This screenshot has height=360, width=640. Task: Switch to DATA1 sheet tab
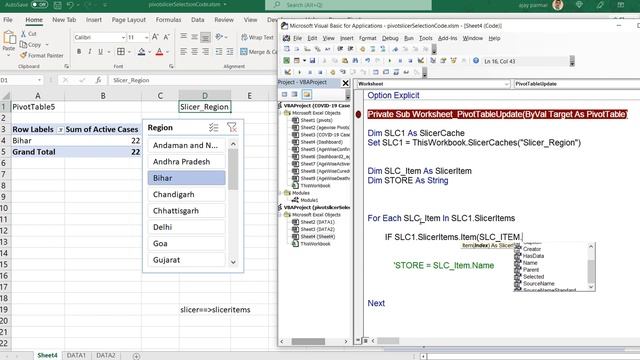[x=76, y=356]
